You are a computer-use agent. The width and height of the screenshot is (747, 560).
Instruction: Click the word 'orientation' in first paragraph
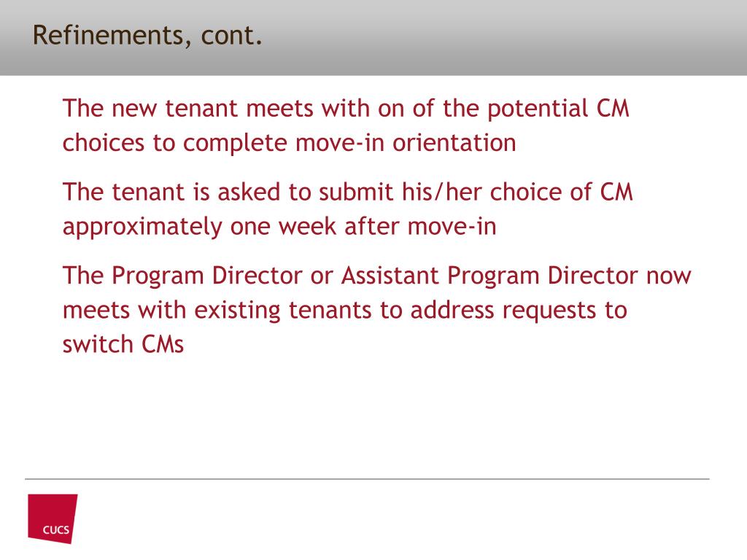(454, 143)
